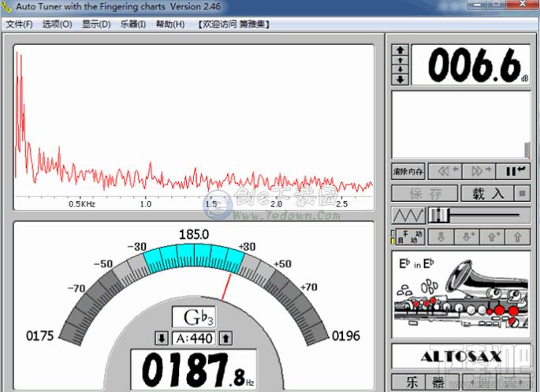Click the 清除内存 clear memory button
The width and height of the screenshot is (540, 392).
(408, 171)
